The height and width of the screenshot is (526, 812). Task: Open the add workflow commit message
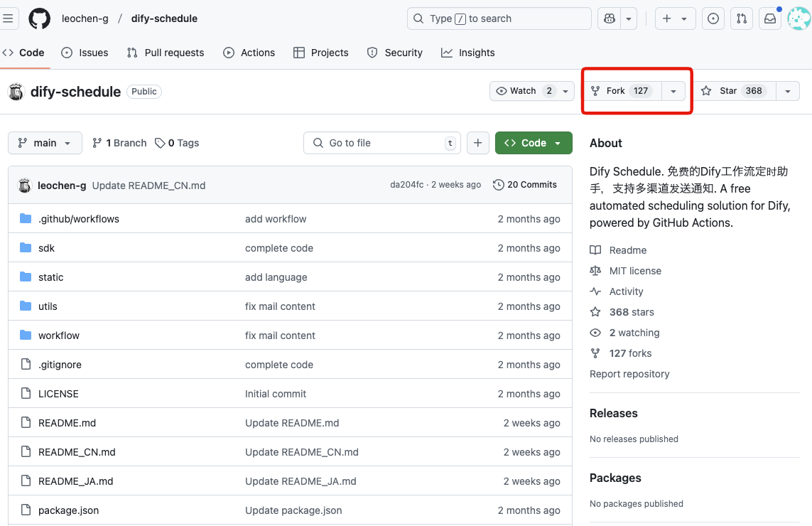276,219
